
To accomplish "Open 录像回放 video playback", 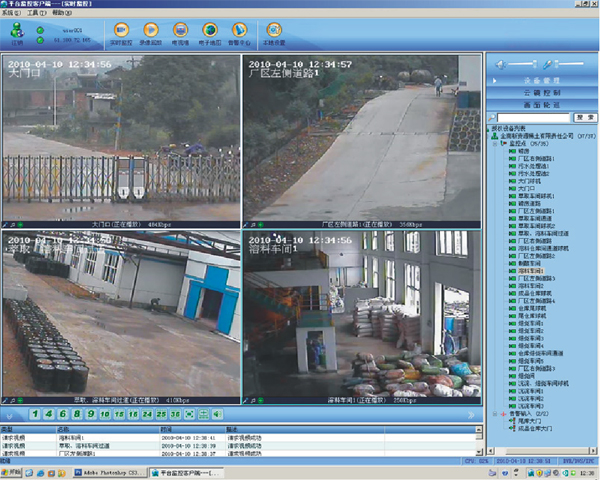I will pyautogui.click(x=152, y=33).
